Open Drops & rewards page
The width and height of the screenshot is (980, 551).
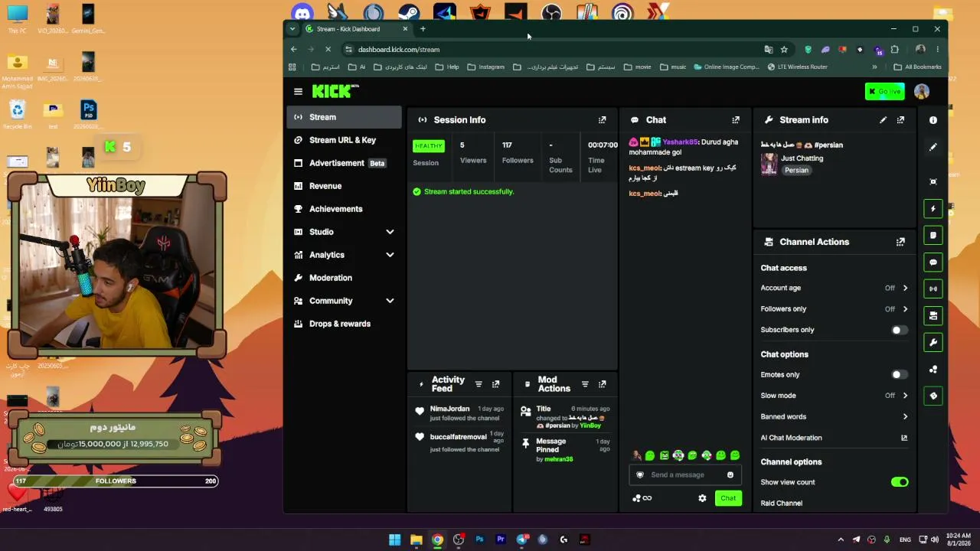(x=345, y=324)
